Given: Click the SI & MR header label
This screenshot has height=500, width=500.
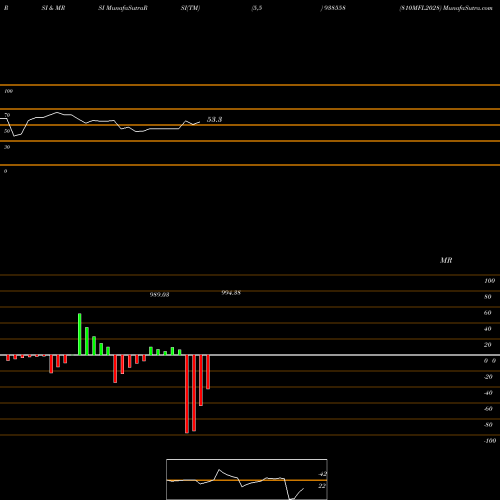Looking at the screenshot, I should [53, 8].
